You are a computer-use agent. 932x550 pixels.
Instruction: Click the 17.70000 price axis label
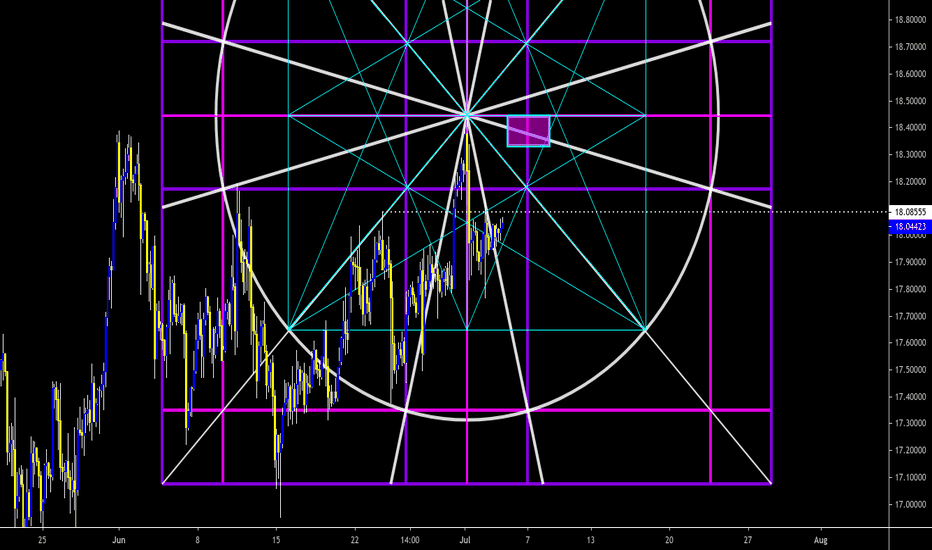click(910, 316)
